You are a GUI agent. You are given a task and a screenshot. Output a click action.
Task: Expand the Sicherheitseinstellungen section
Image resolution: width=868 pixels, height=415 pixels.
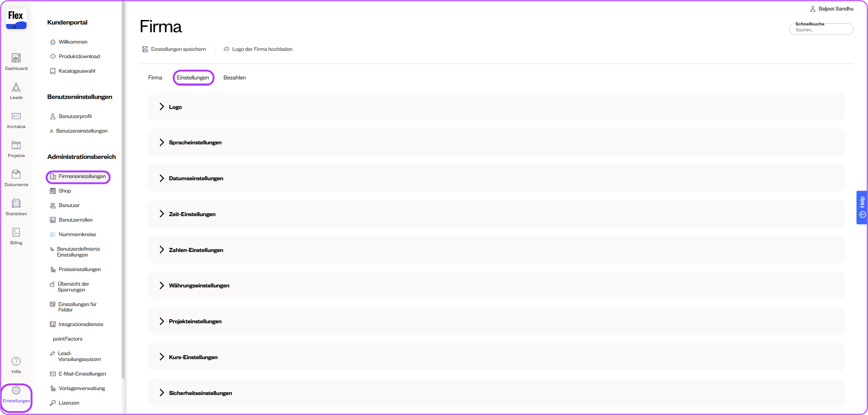coord(162,393)
